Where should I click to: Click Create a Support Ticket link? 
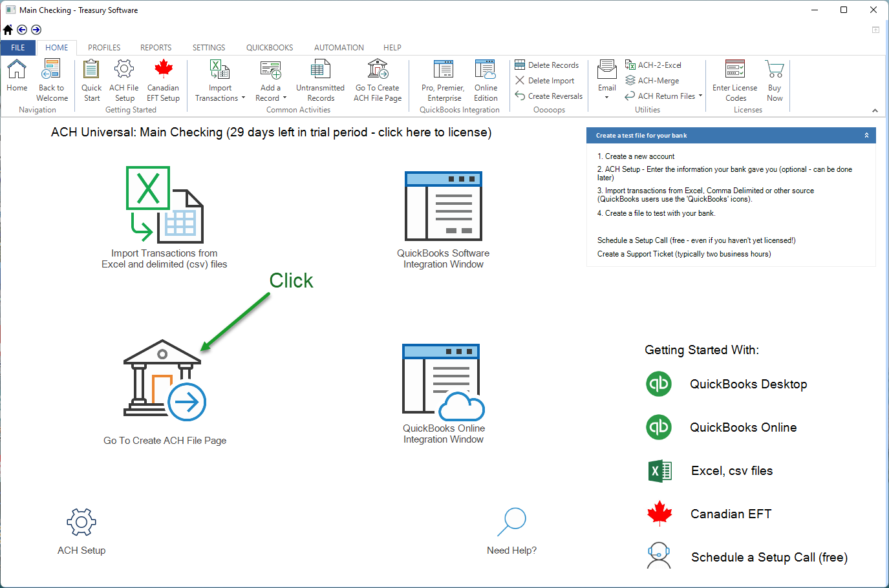coord(684,254)
